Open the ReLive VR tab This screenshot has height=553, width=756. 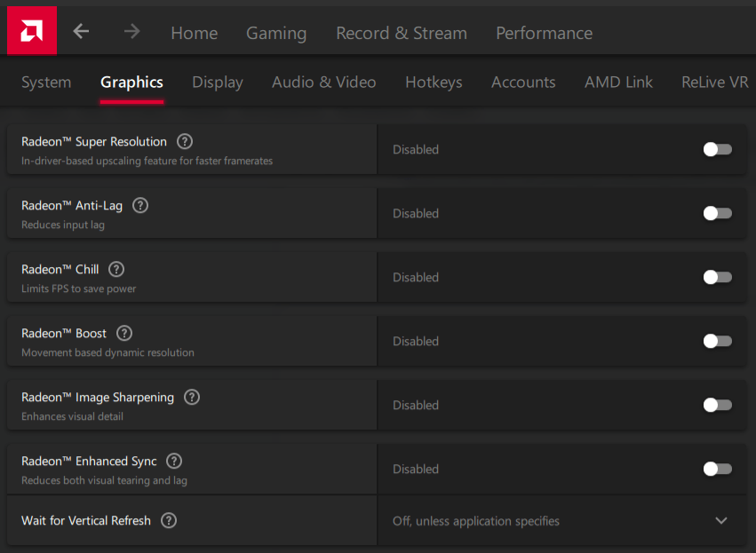click(x=715, y=83)
